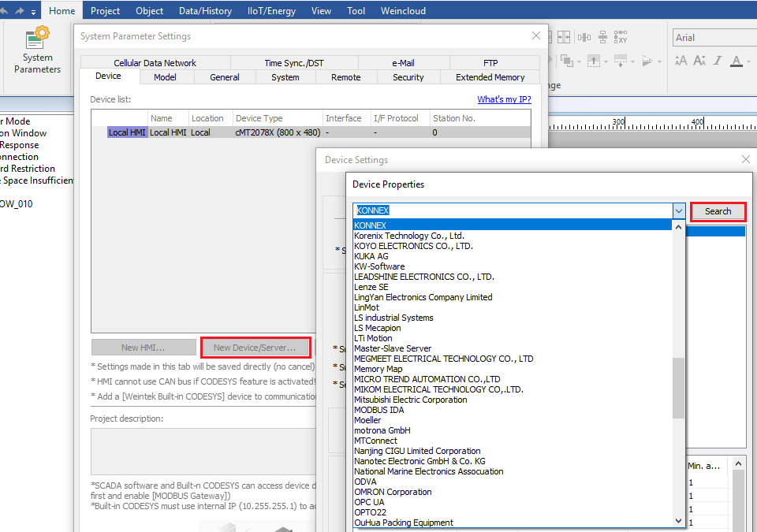This screenshot has height=532, width=757.
Task: Click the manufacturer list scroll down arrow
Action: pyautogui.click(x=678, y=521)
